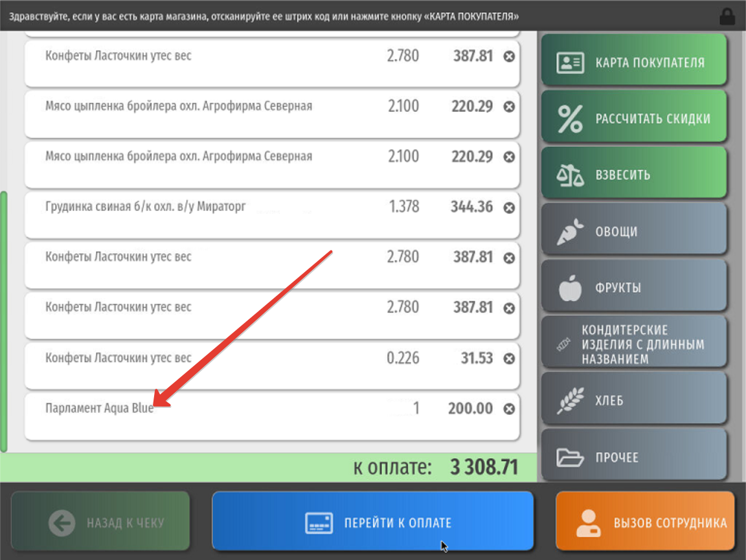This screenshot has height=560, width=746.
Task: Click the price 200.00
Action: coord(470,409)
